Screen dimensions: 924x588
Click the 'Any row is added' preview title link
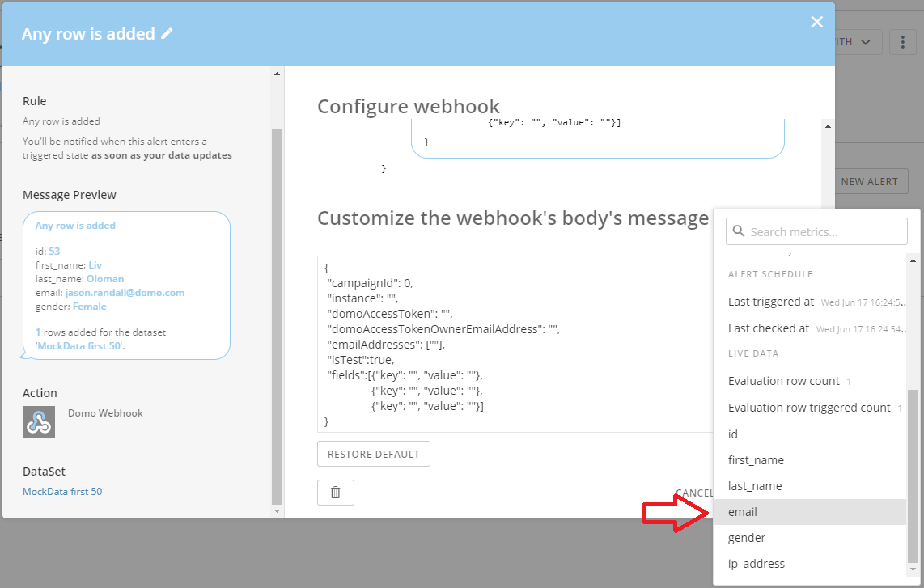click(74, 226)
